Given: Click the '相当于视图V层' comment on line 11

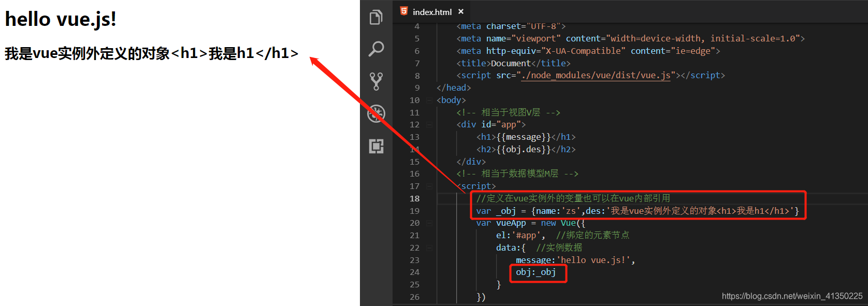Looking at the screenshot, I should point(508,113).
